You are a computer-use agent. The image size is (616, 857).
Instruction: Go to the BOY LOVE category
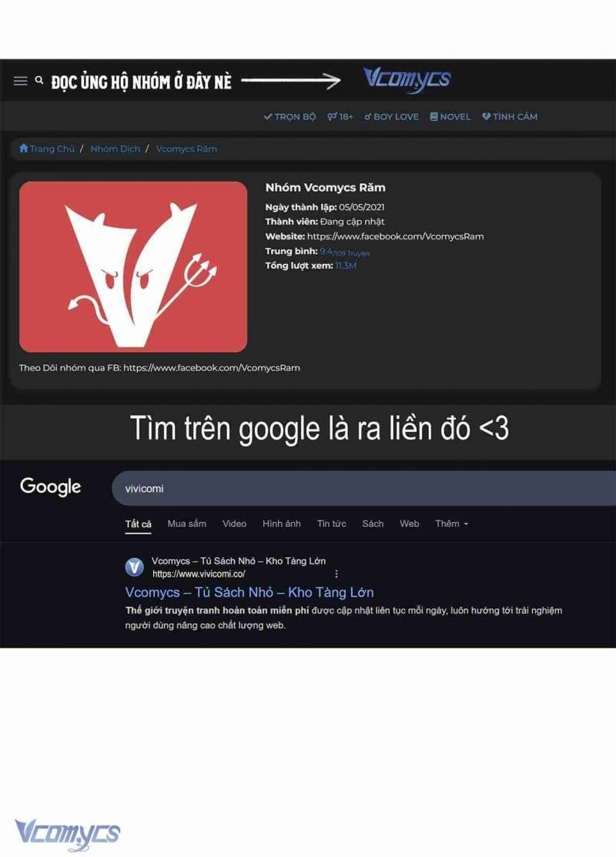click(391, 116)
